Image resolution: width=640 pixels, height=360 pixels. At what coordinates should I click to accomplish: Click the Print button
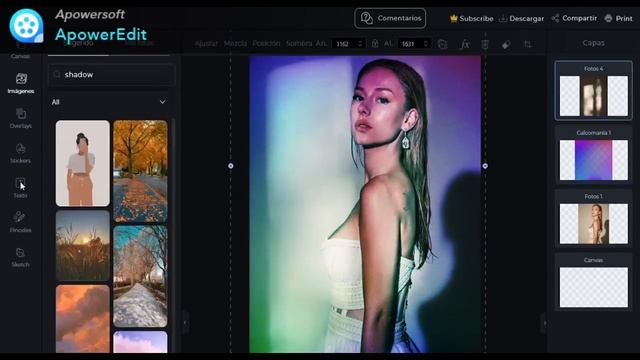(619, 18)
